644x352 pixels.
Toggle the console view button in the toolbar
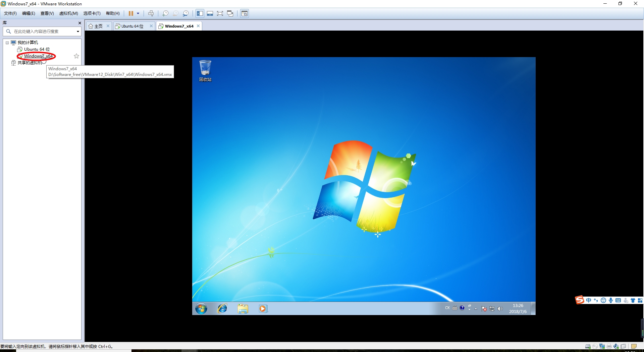pyautogui.click(x=245, y=13)
